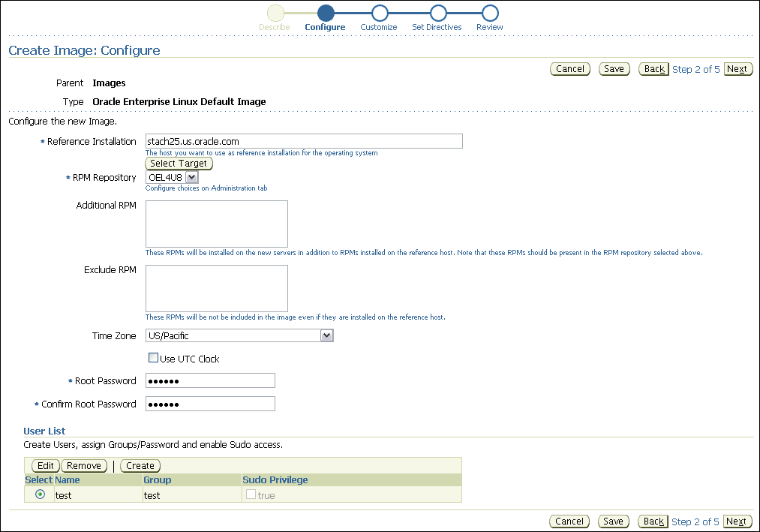Click the Create button in User List
This screenshot has width=760, height=532.
pyautogui.click(x=140, y=465)
